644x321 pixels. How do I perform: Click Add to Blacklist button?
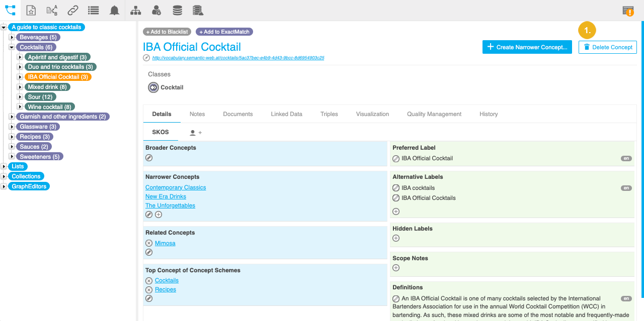pyautogui.click(x=167, y=32)
